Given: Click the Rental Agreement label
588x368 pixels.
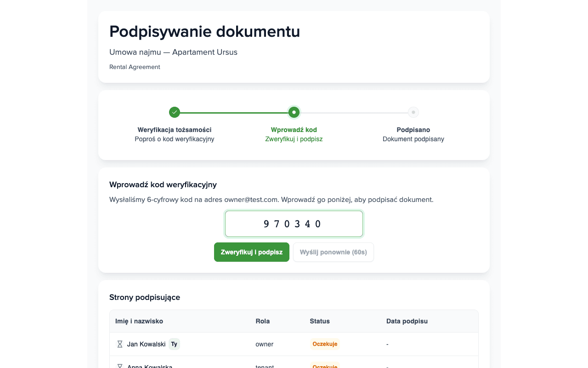Looking at the screenshot, I should pos(135,67).
